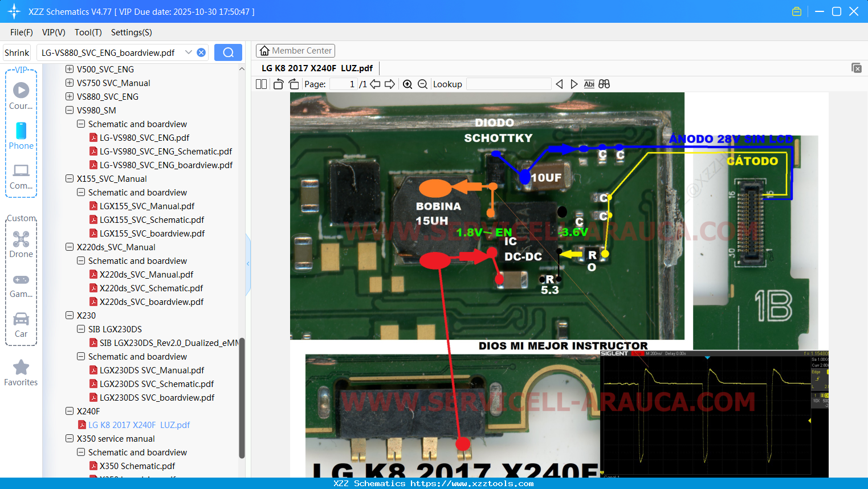This screenshot has height=489, width=868.
Task: Click the tree scroll-up arrow
Action: [242, 69]
